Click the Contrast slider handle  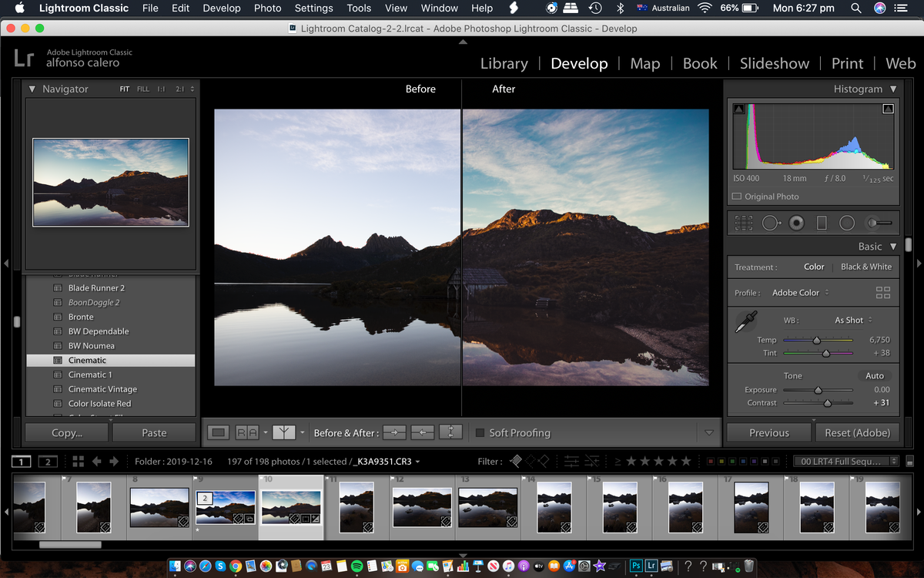click(827, 402)
